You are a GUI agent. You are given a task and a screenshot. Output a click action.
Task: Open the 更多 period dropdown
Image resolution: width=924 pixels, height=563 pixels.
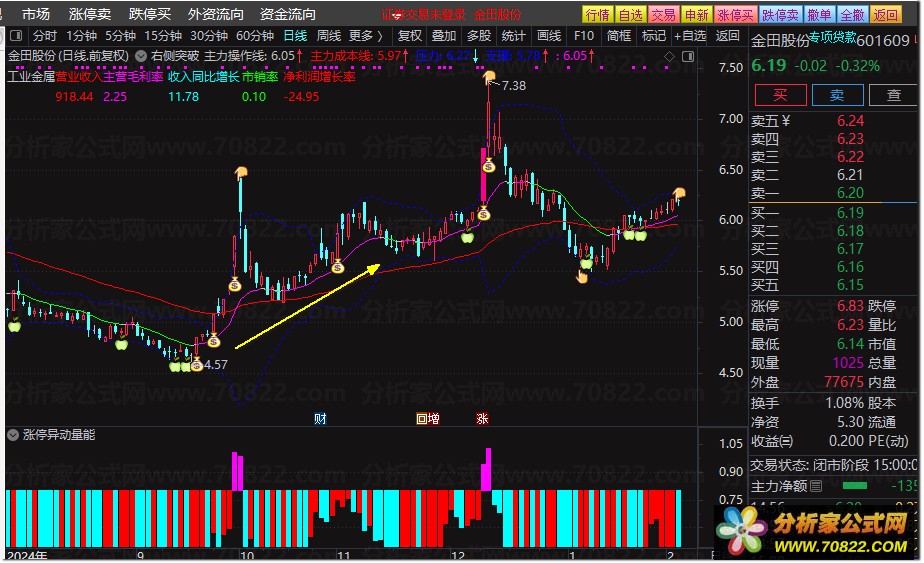pyautogui.click(x=365, y=36)
